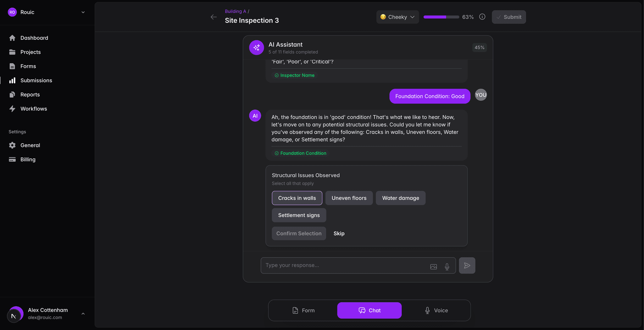Switch to the Form tab

pos(303,310)
